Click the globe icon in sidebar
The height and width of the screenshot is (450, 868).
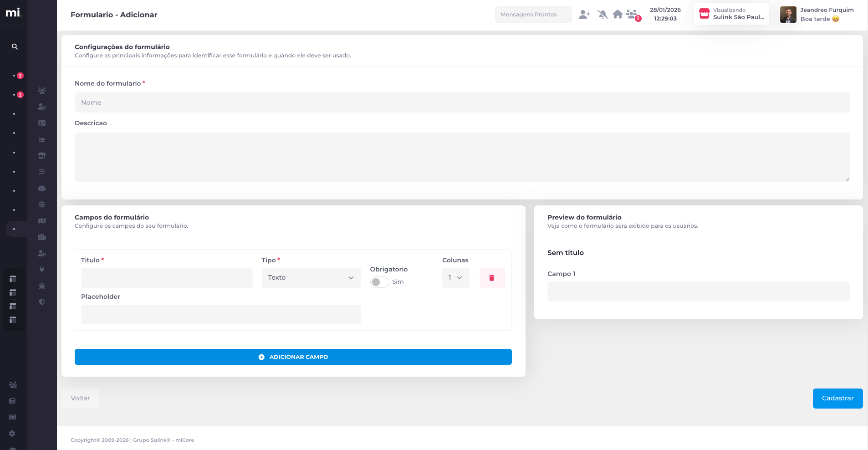click(42, 205)
